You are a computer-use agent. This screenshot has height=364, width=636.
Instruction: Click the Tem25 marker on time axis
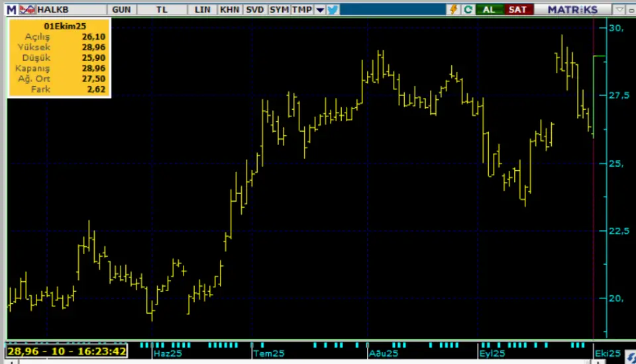tap(268, 354)
